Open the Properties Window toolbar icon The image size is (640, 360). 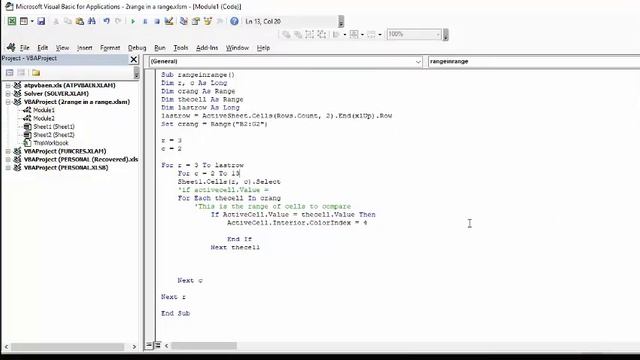(x=196, y=21)
